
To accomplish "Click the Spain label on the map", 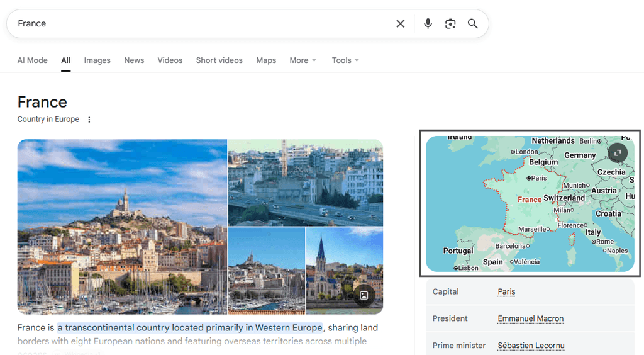I will (x=493, y=262).
